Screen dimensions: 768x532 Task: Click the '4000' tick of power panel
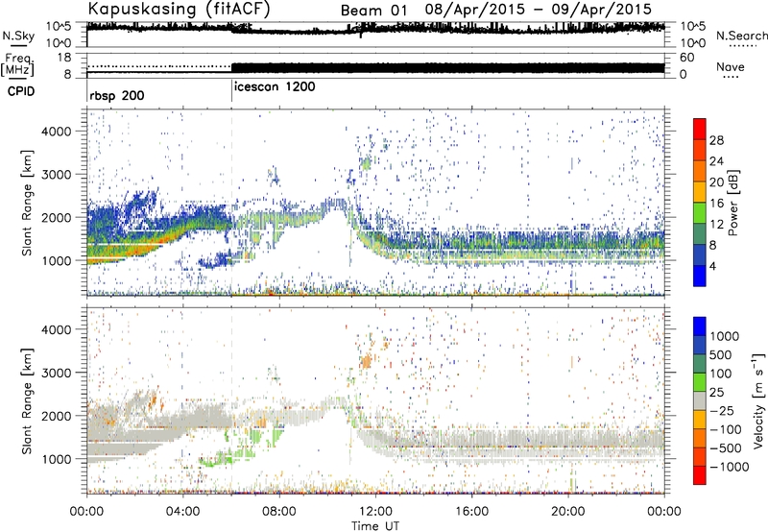(57, 132)
